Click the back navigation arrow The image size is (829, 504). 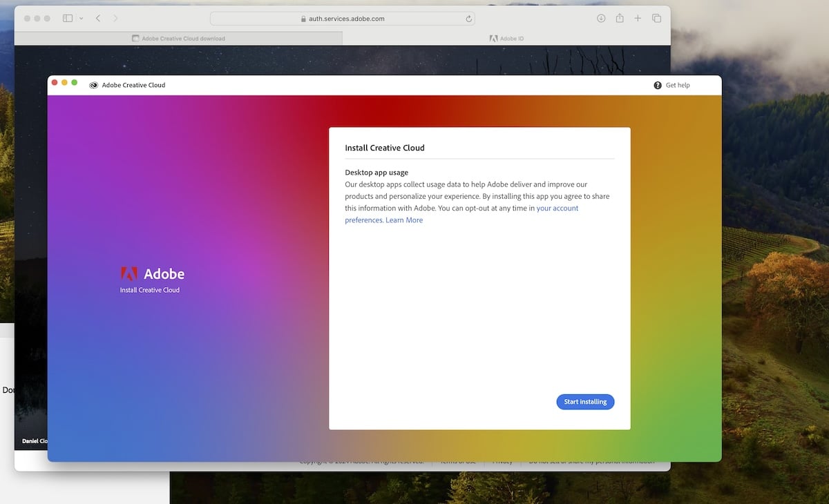tap(97, 18)
